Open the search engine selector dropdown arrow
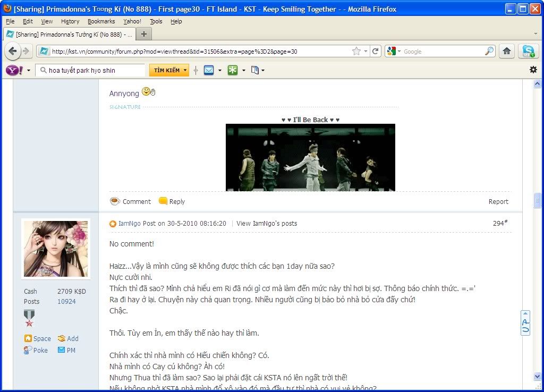The width and height of the screenshot is (544, 392). [399, 52]
